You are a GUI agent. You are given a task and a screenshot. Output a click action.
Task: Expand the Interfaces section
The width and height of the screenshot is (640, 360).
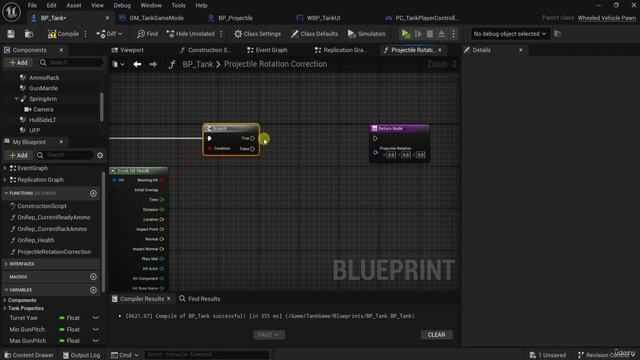click(6, 264)
